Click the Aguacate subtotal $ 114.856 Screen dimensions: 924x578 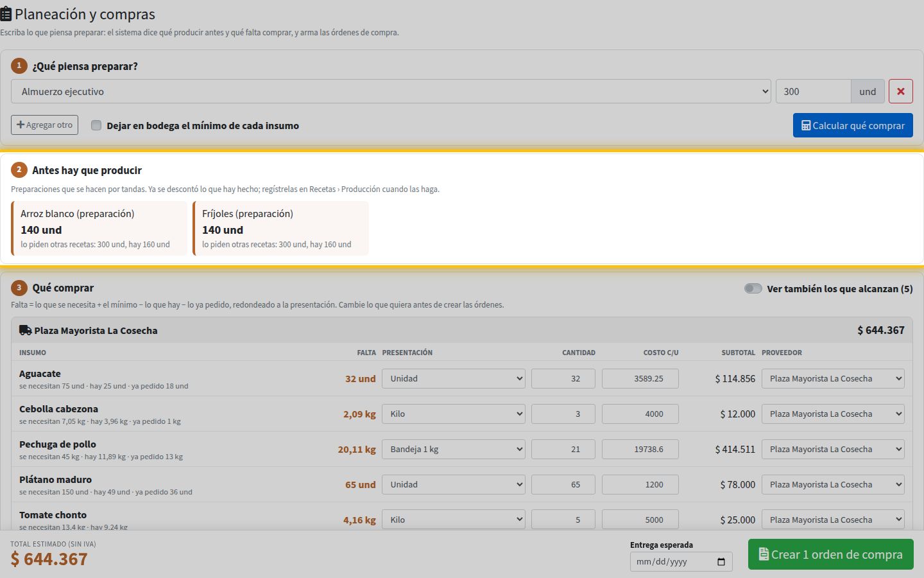(735, 379)
